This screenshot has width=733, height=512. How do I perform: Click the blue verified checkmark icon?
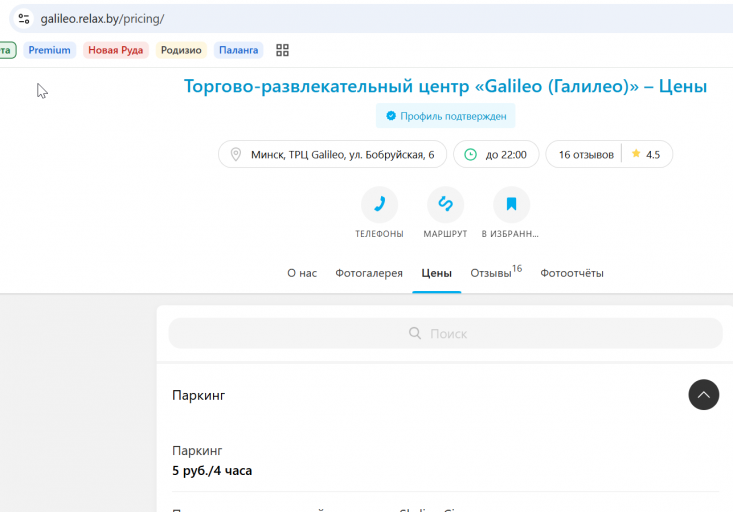pyautogui.click(x=391, y=116)
